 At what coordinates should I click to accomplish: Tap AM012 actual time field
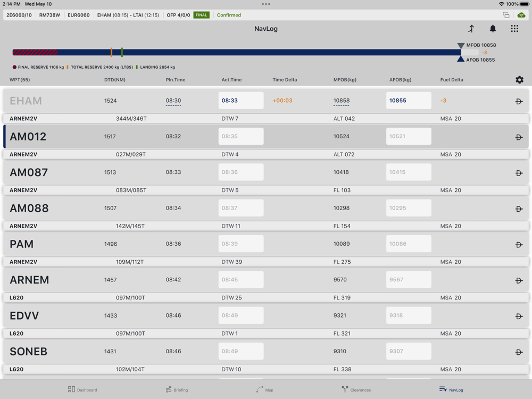point(241,136)
